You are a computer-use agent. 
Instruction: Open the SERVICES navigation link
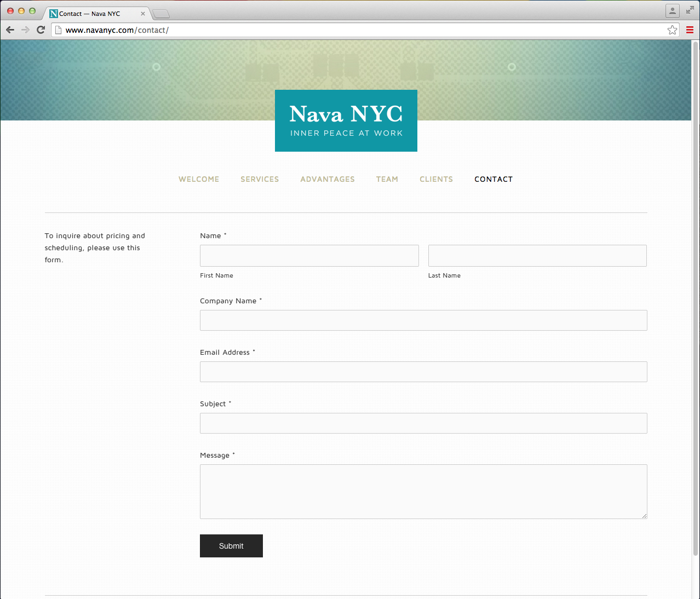260,179
